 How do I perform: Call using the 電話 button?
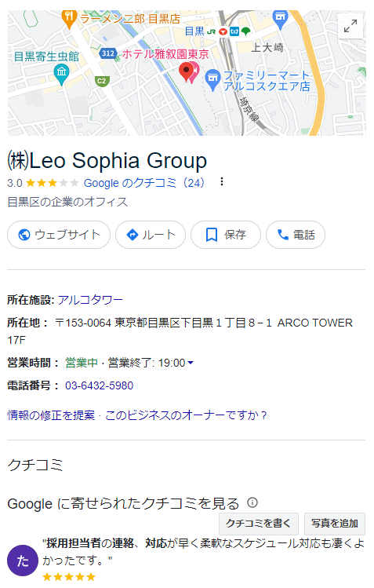296,235
